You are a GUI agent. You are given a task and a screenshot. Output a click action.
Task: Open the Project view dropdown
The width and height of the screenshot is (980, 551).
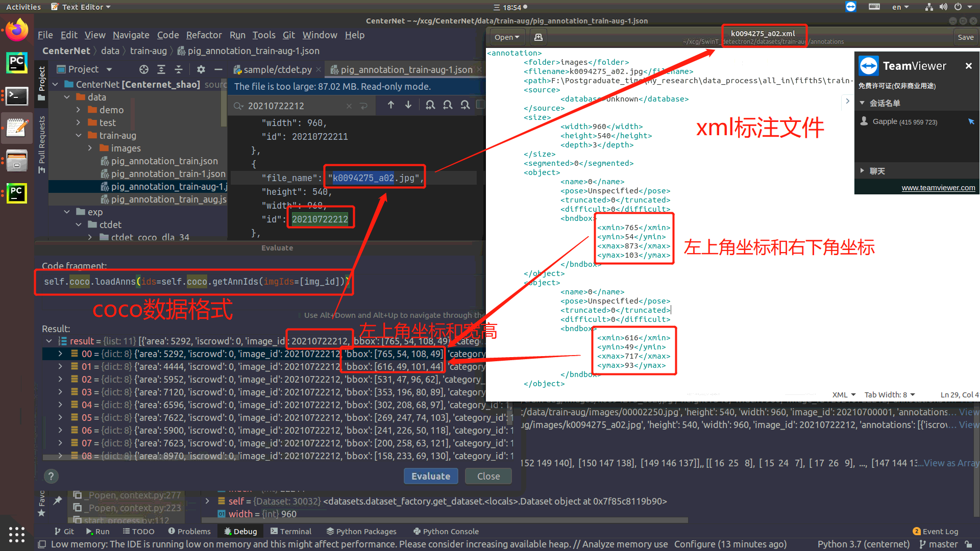tap(109, 69)
